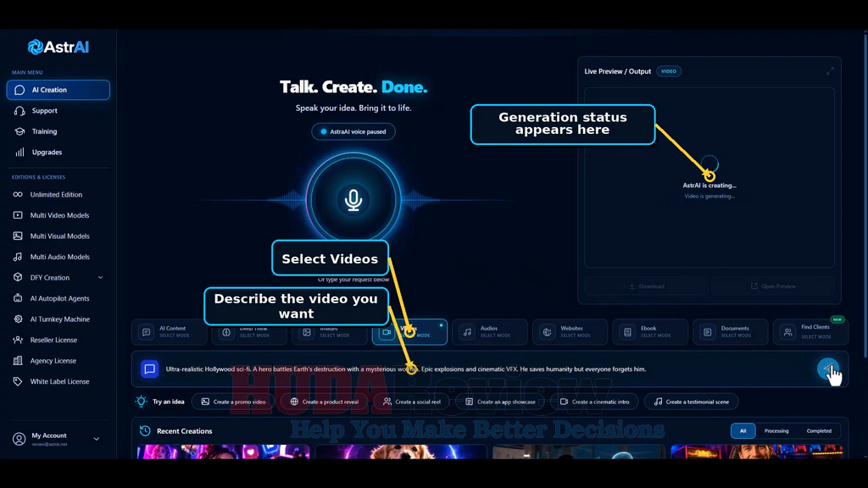
Task: Expand the DFY Creation chevron
Action: click(100, 277)
